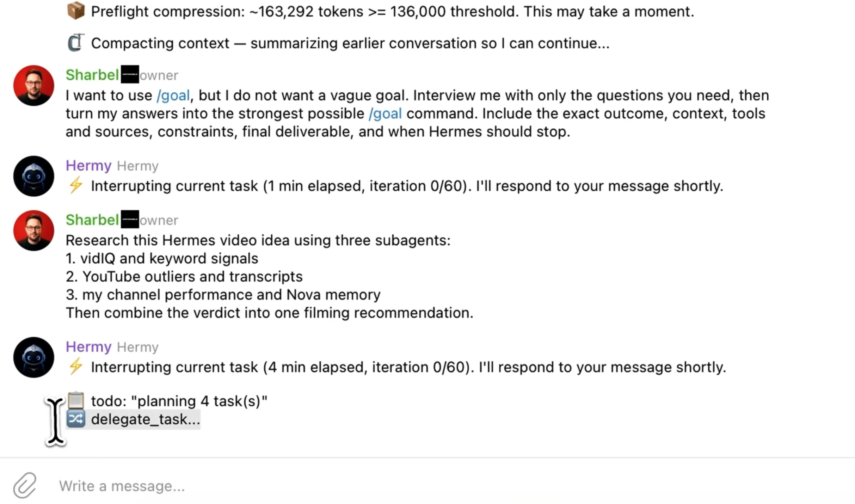855x504 pixels.
Task: Open Hermy's robot avatar on second reply
Action: [34, 357]
